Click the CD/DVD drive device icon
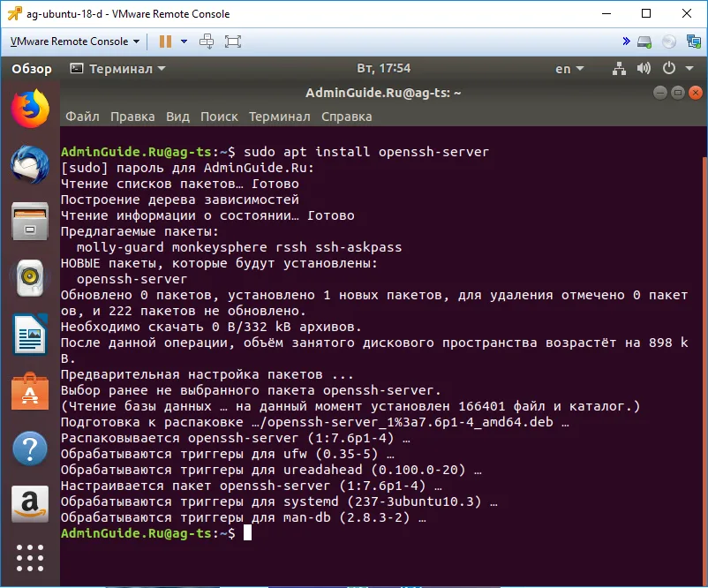The width and height of the screenshot is (708, 588). (x=669, y=42)
